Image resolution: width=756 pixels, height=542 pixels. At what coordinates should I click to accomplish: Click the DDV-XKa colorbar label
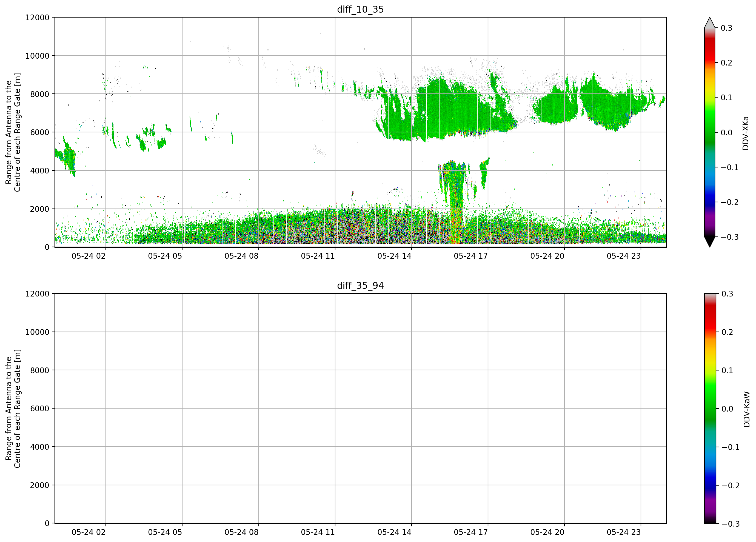pyautogui.click(x=746, y=133)
